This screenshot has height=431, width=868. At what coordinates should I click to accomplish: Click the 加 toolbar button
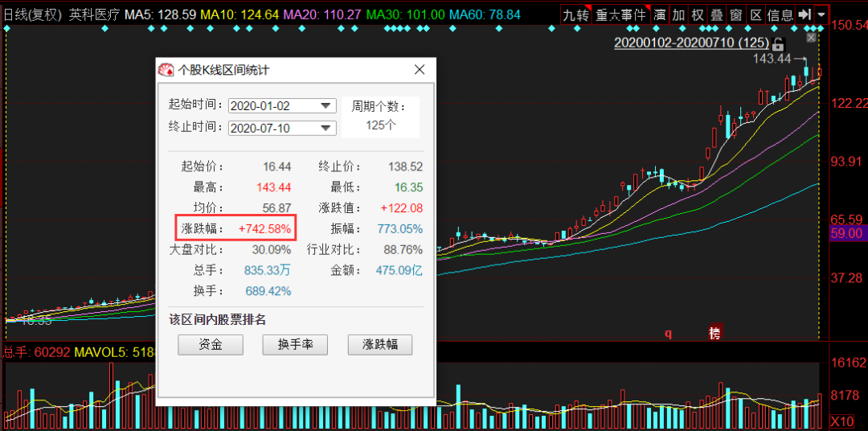tap(678, 15)
